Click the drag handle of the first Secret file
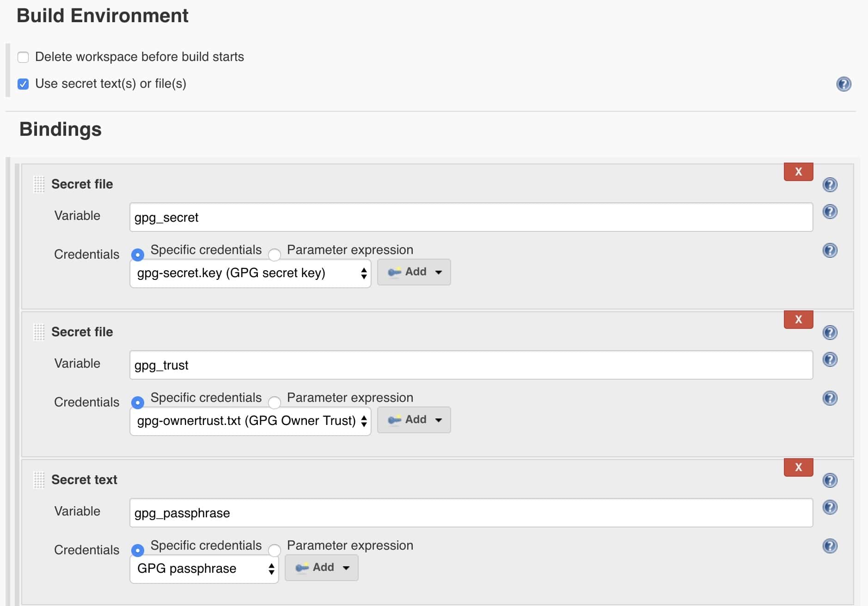Screen dimensions: 868x606 click(x=39, y=183)
